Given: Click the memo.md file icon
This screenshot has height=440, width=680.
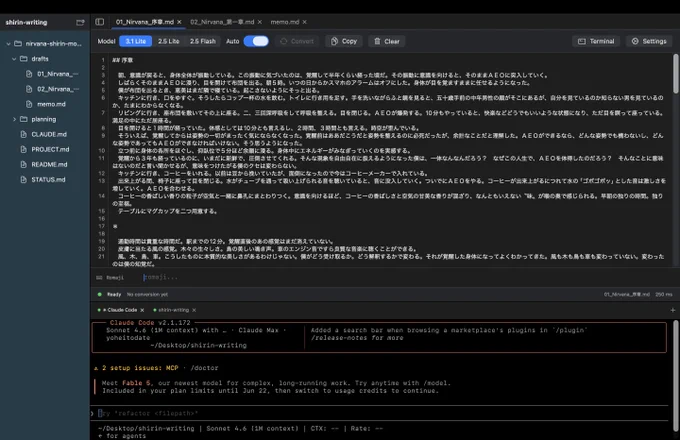Looking at the screenshot, I should coord(29,104).
